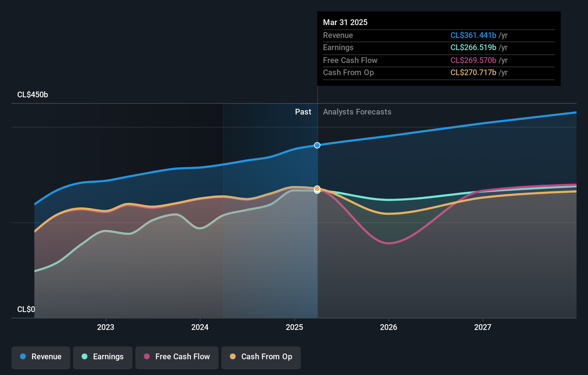The image size is (588, 375).
Task: Click the CL$361.441b revenue value
Action: coord(473,35)
